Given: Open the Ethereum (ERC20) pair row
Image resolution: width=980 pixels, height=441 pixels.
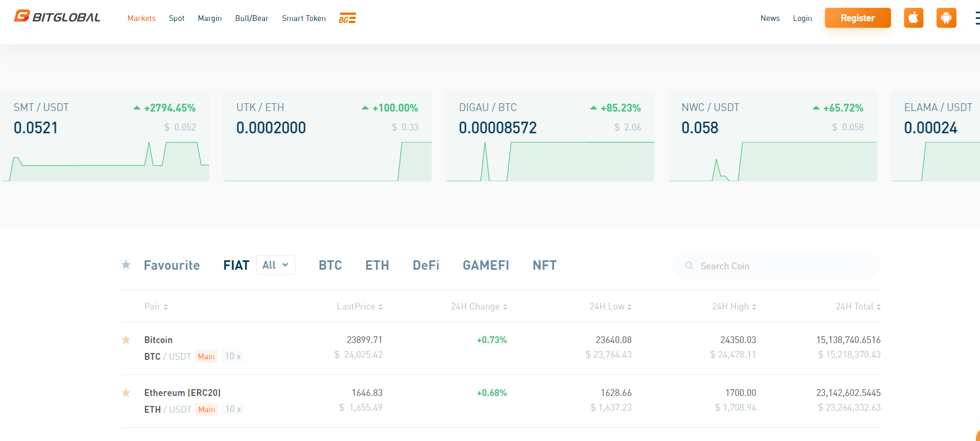Looking at the screenshot, I should 501,401.
